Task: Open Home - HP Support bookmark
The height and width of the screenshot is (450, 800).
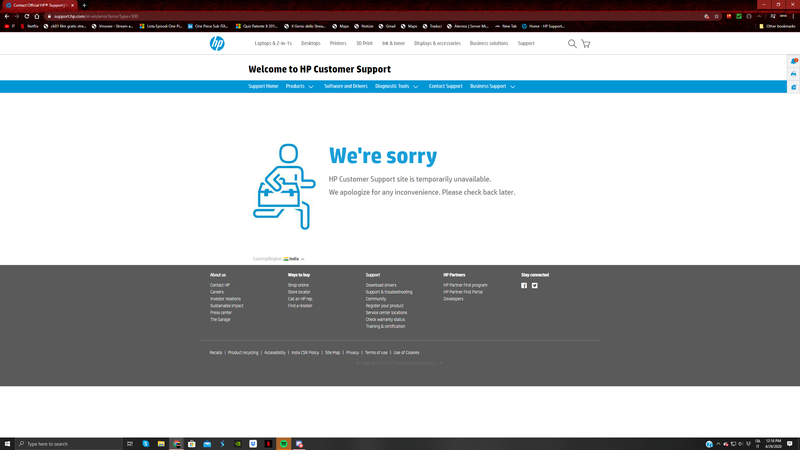Action: click(543, 26)
